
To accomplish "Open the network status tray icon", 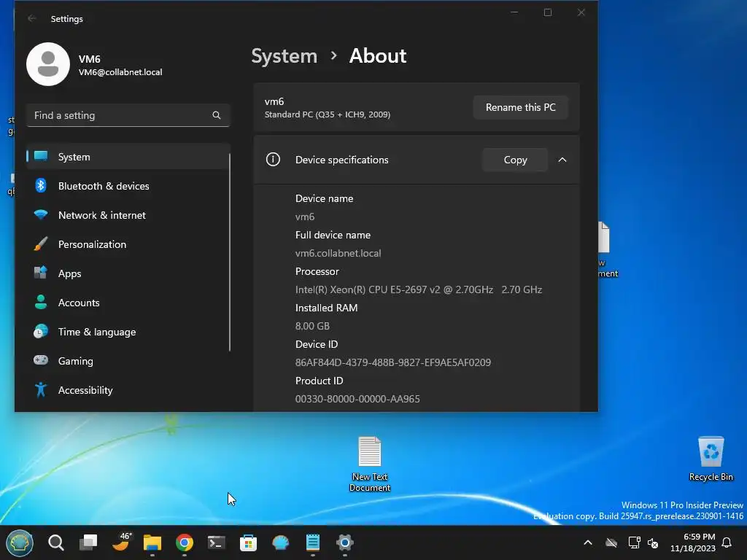I will [634, 542].
